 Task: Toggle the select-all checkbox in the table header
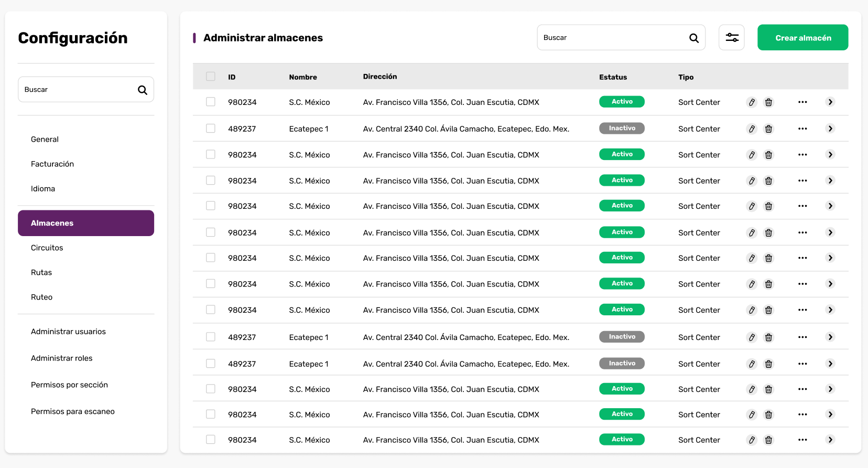pos(211,77)
